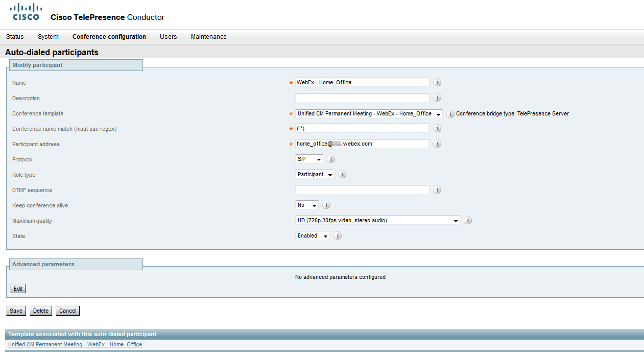The image size is (644, 354).
Task: Click the Delete button
Action: 41,311
